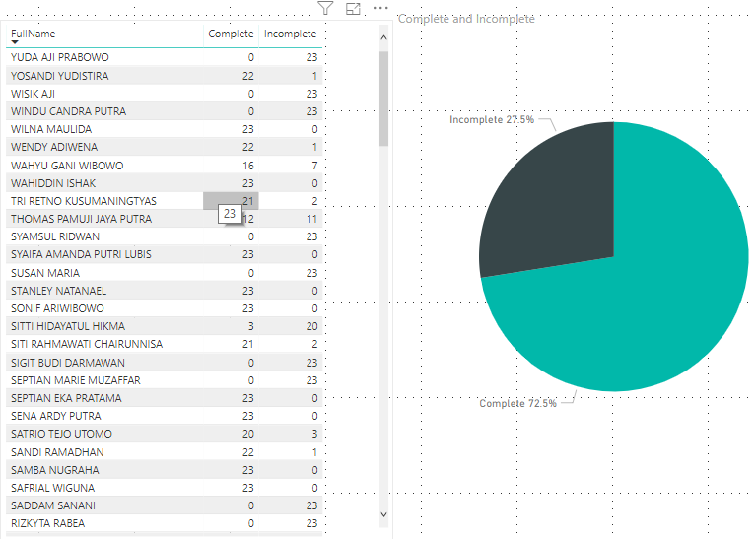Click the Complete 72.5% data label
This screenshot has height=539, width=756.
tap(517, 404)
